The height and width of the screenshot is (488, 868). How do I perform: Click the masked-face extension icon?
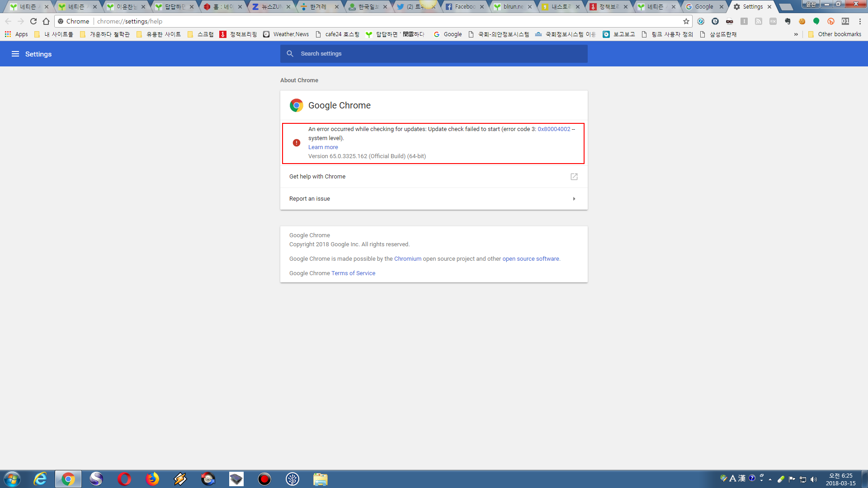pyautogui.click(x=730, y=21)
